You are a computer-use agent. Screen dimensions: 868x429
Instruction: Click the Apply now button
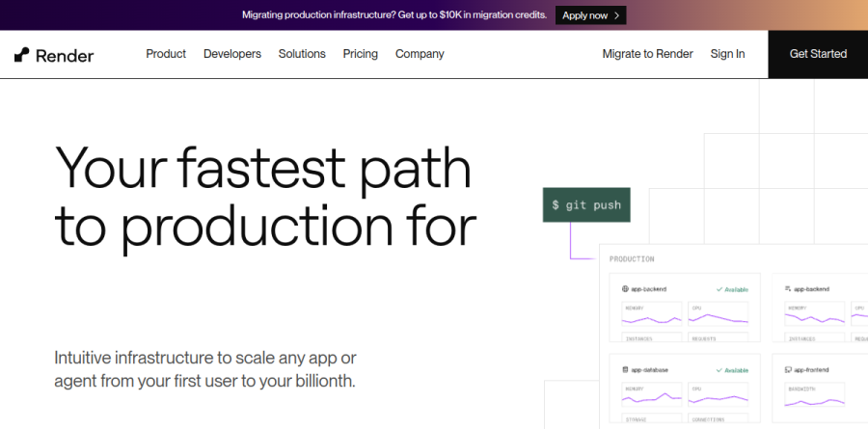coord(590,15)
